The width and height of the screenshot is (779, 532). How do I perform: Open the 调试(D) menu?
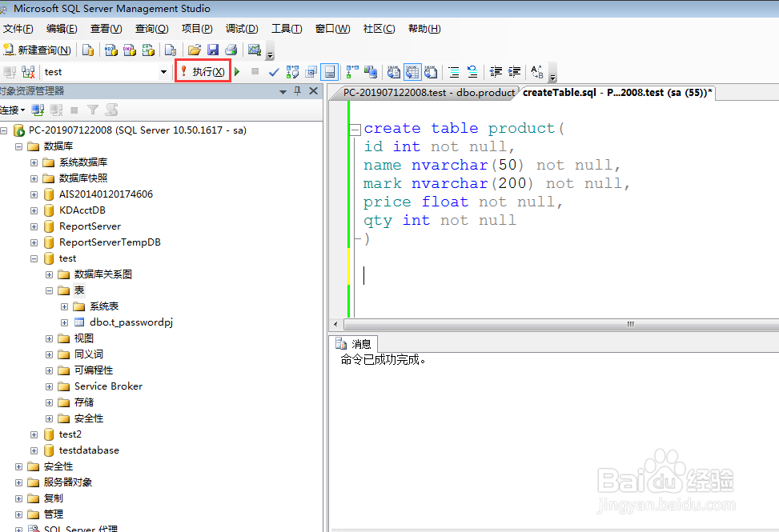[242, 29]
